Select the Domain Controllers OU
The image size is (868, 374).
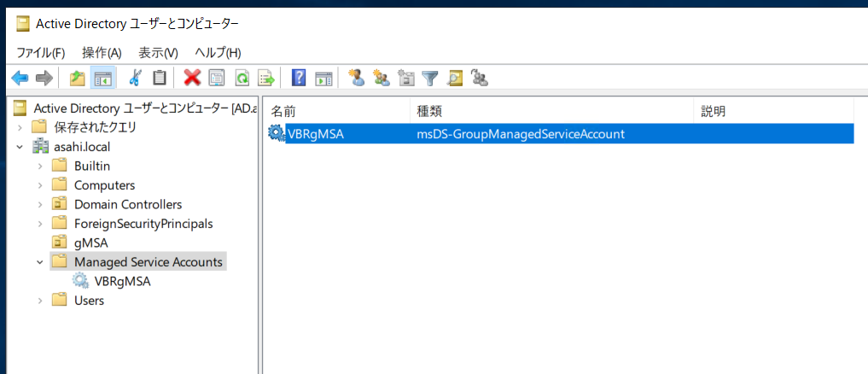tap(128, 204)
